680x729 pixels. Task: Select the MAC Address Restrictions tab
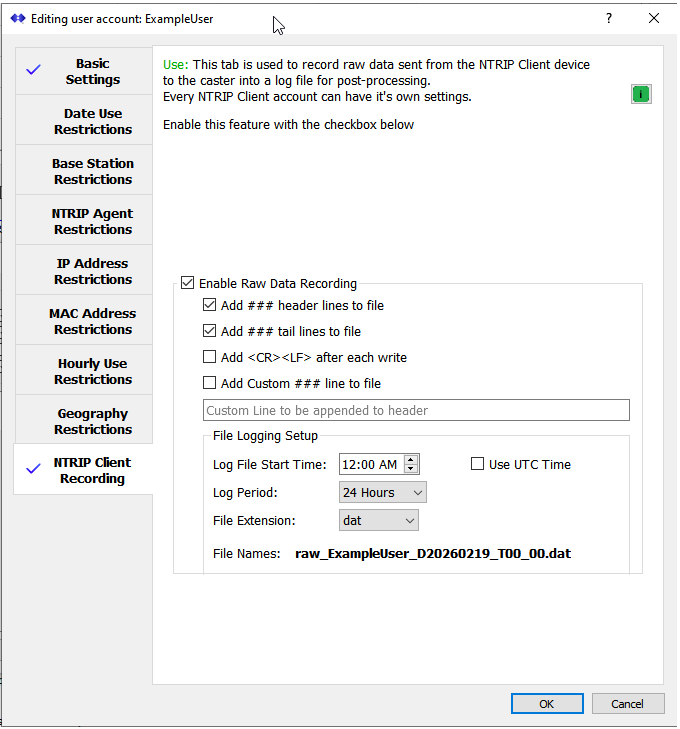tap(92, 321)
